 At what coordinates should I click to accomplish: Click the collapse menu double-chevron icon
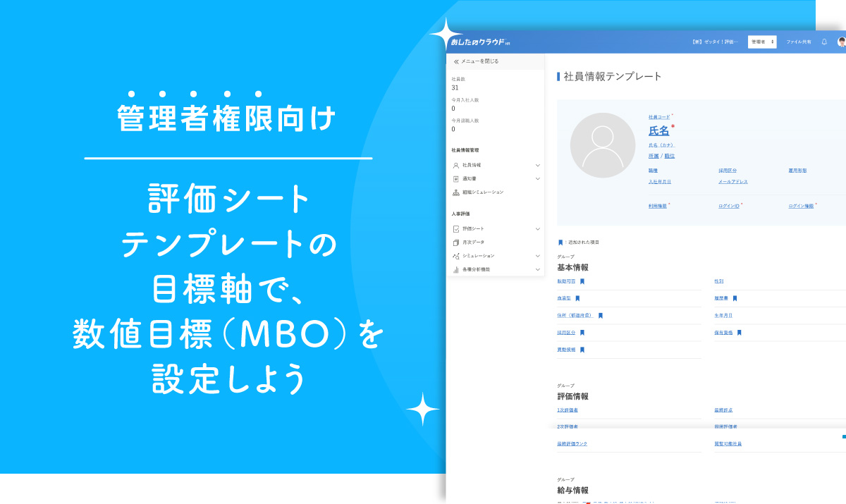[456, 62]
